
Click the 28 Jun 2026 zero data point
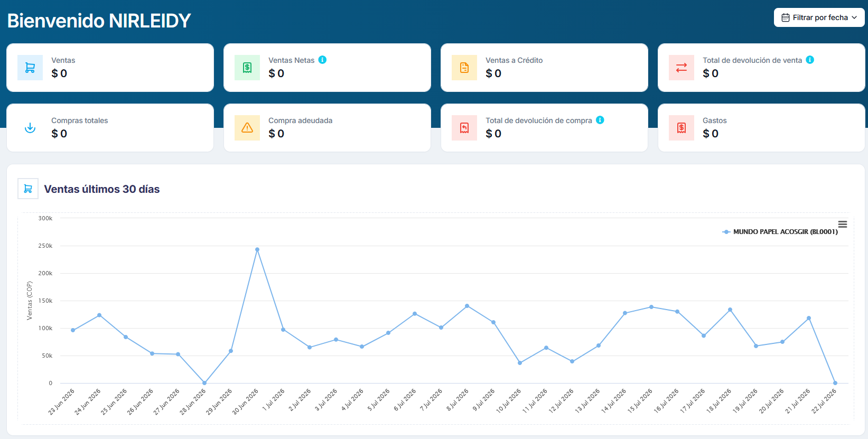(x=204, y=383)
